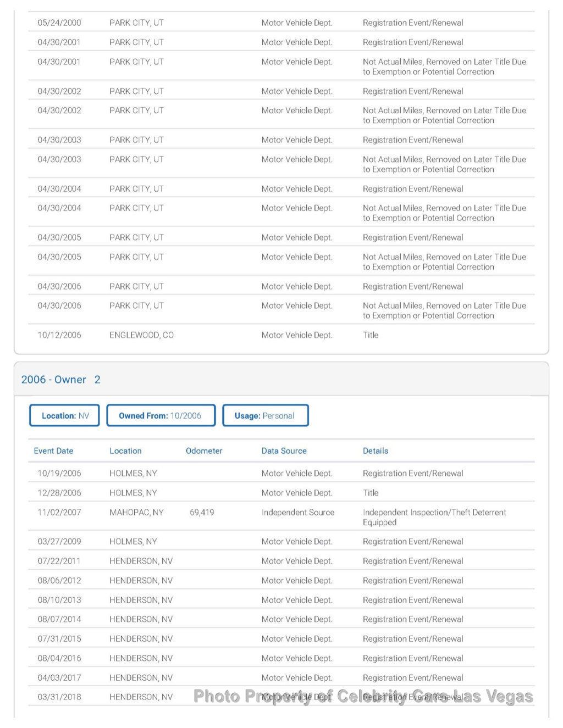Viewport: 563px width, 728px height.
Task: Click Independent Inspection/Theft Deterrent Equipped details
Action: click(x=434, y=517)
